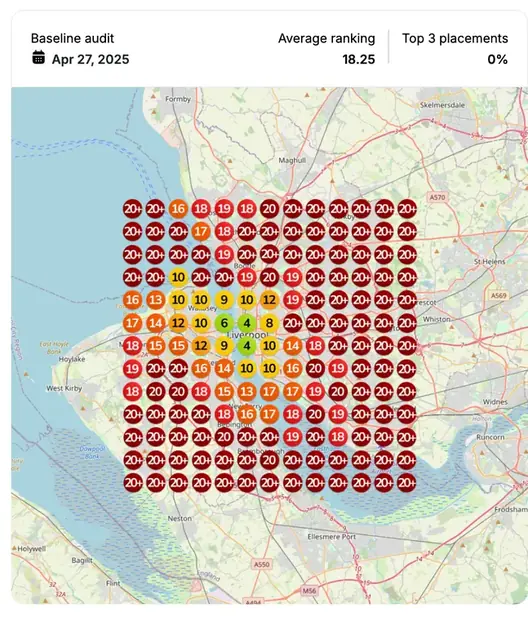Click the 9 marker between 12 and 4
528x620 pixels.
[224, 346]
